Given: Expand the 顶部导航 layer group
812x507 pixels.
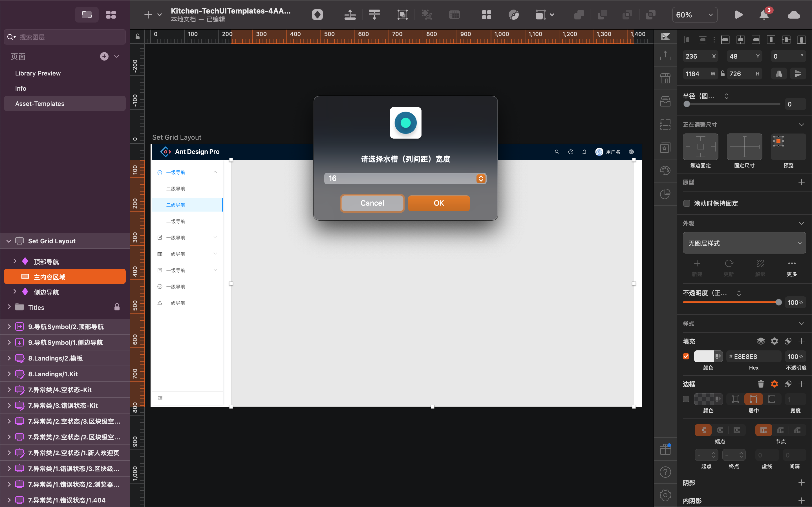Looking at the screenshot, I should click(15, 261).
